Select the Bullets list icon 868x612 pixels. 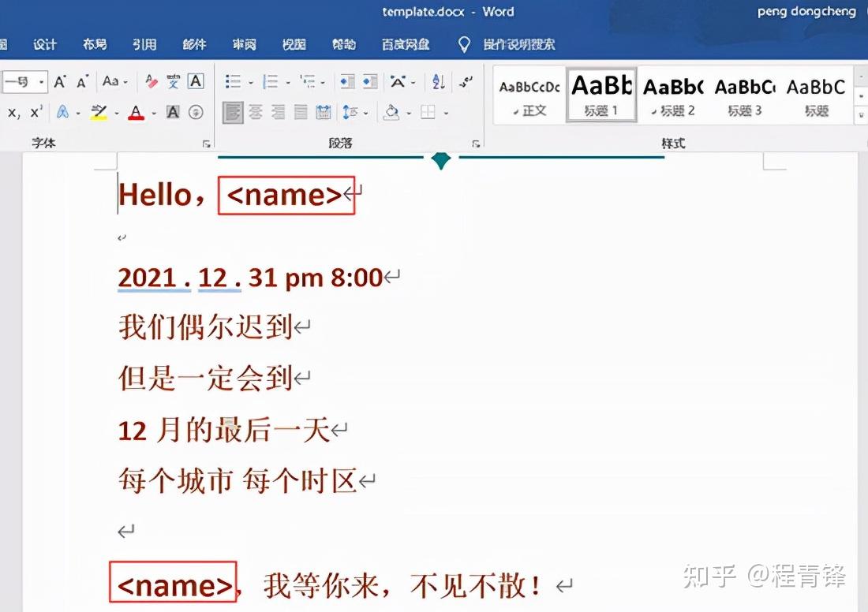[232, 81]
